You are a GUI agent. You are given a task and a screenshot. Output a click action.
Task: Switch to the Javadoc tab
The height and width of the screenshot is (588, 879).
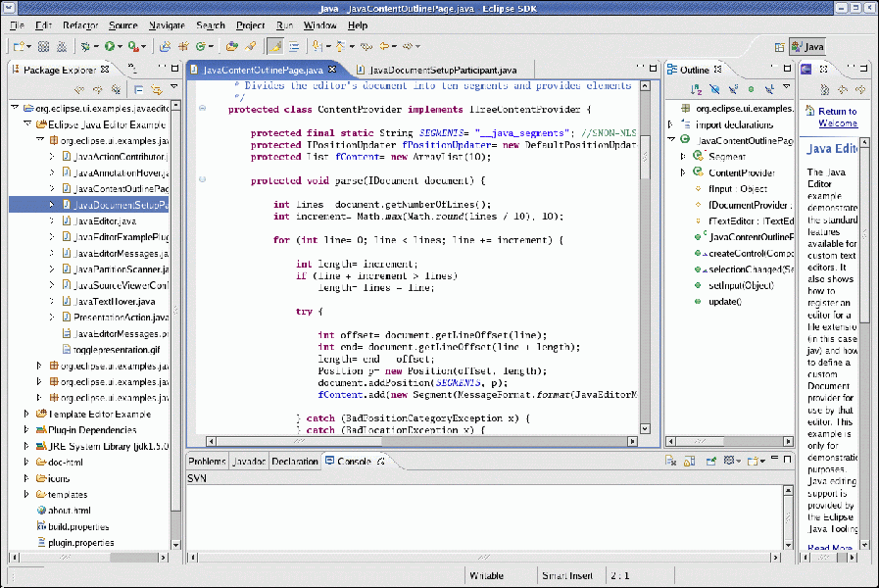[248, 462]
